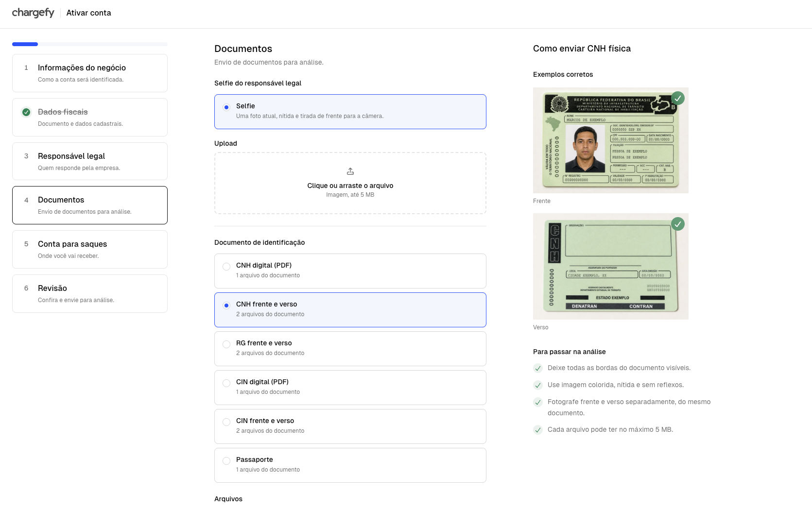Viewport: 812px width, 509px height.
Task: Click the 'Documento de identificação' label
Action: [x=259, y=242]
